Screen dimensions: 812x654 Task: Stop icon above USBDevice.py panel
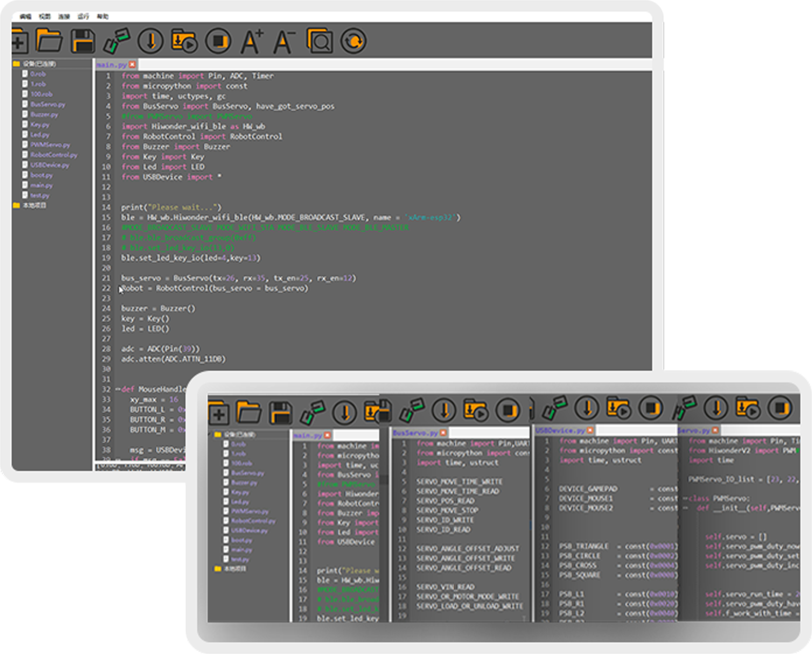(651, 408)
